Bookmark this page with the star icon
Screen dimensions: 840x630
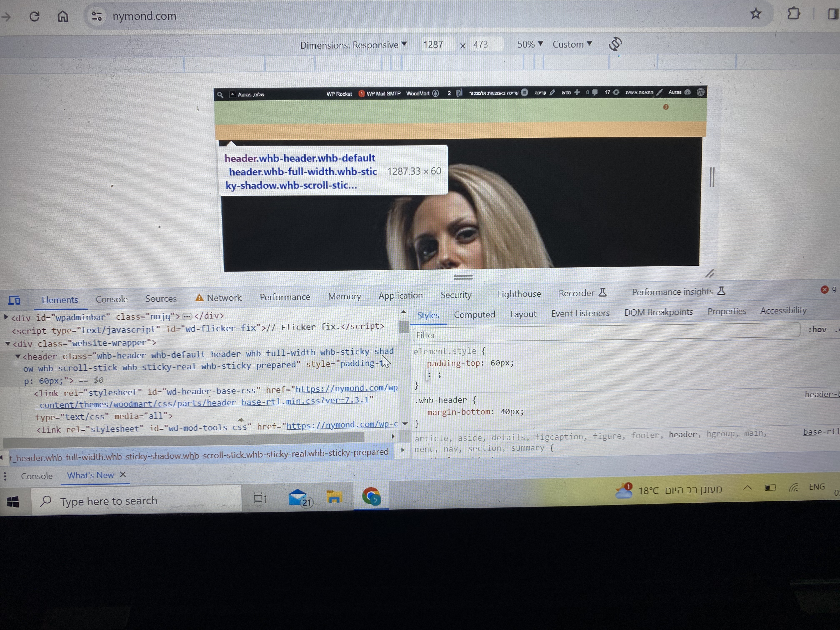[755, 14]
